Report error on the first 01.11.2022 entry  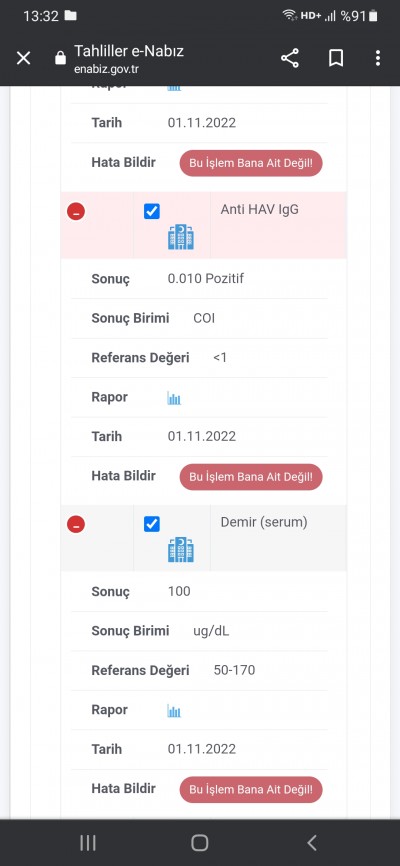click(251, 163)
